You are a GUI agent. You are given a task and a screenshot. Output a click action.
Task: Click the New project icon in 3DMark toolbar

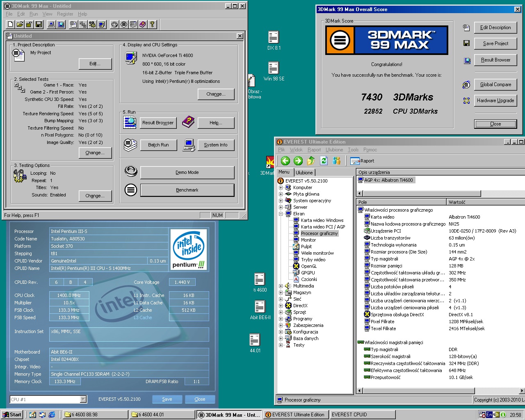click(x=11, y=25)
